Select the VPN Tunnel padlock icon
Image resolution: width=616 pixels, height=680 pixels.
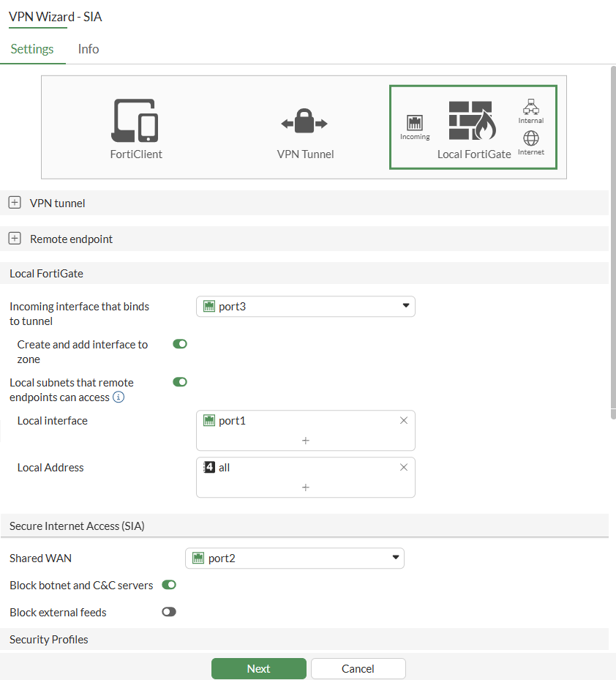pyautogui.click(x=305, y=123)
